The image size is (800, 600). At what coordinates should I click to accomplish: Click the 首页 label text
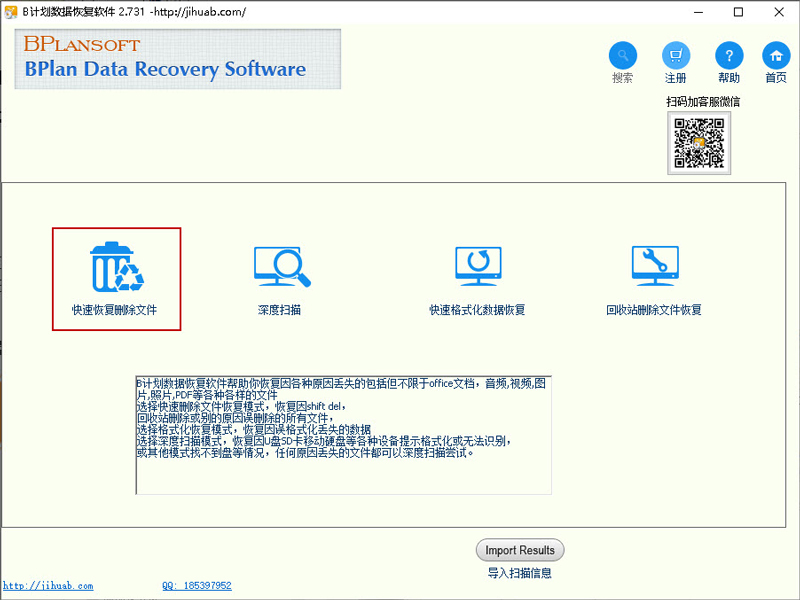(776, 78)
